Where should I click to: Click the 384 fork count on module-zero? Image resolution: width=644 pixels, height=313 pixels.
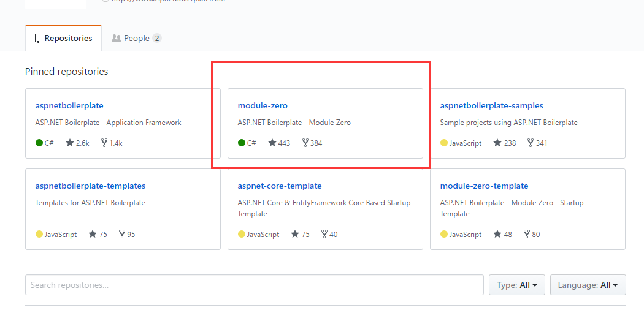(x=316, y=143)
